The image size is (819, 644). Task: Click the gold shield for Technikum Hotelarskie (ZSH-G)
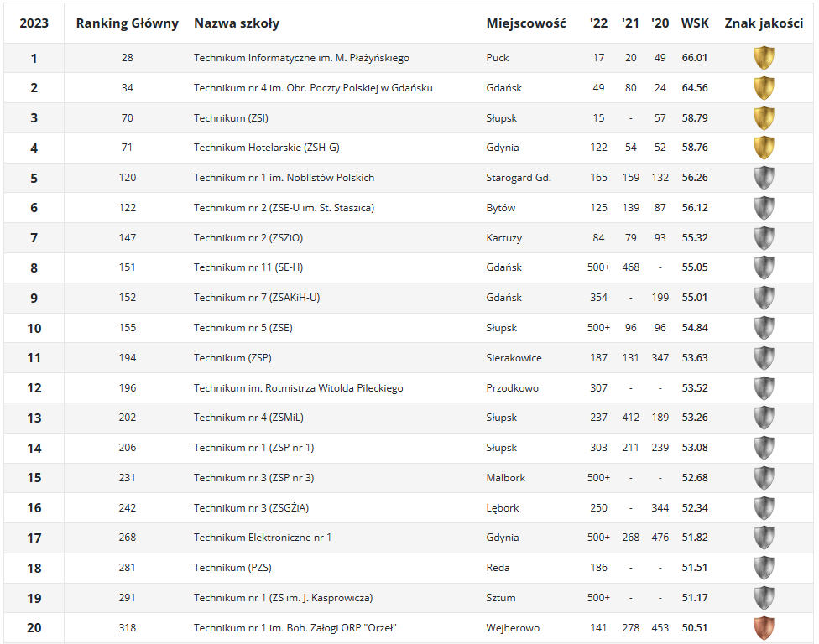click(764, 148)
